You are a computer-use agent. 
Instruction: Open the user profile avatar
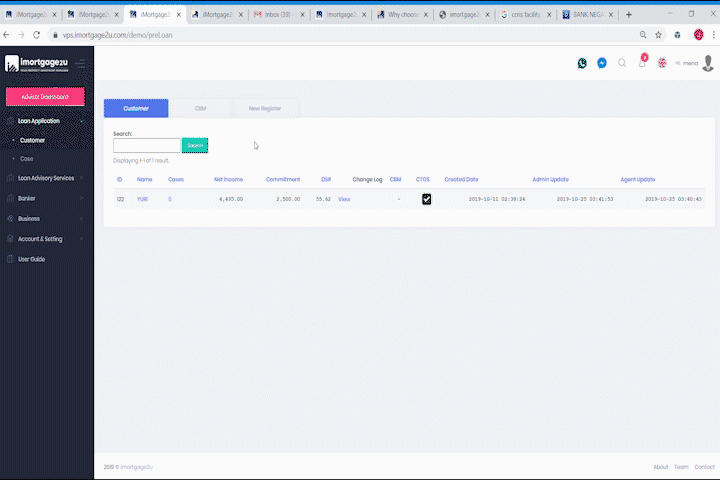[x=708, y=63]
